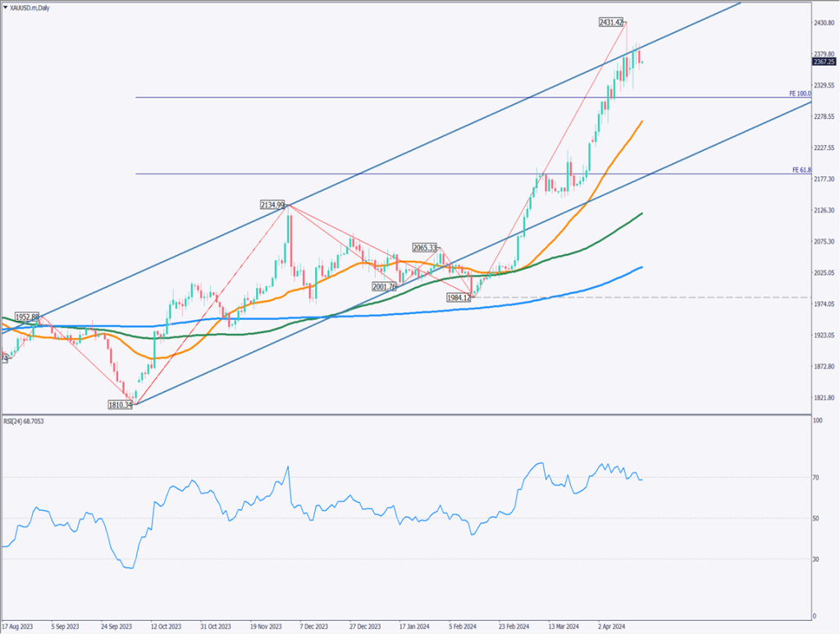Click the 17 Aug 2023 date label

[x=18, y=625]
